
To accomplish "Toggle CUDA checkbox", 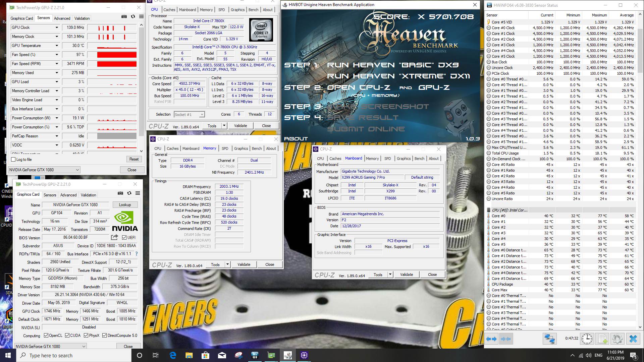I will click(x=67, y=336).
